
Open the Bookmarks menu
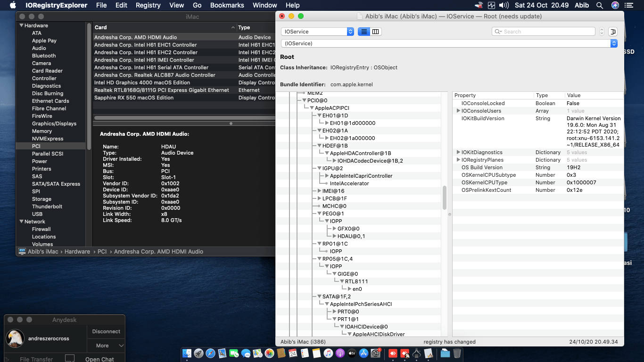[227, 5]
